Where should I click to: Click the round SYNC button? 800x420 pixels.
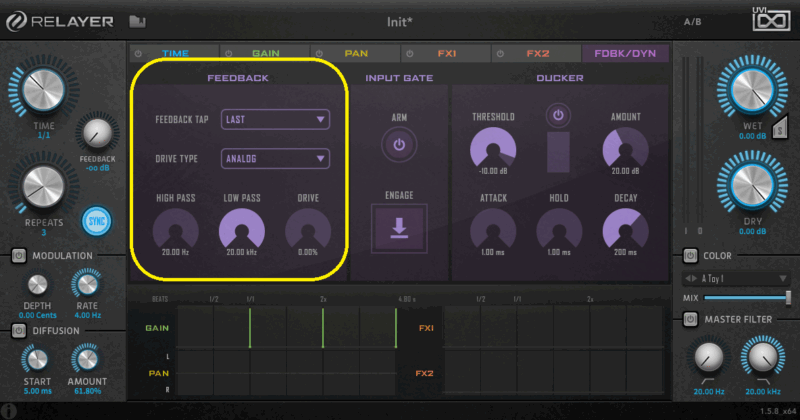click(96, 220)
